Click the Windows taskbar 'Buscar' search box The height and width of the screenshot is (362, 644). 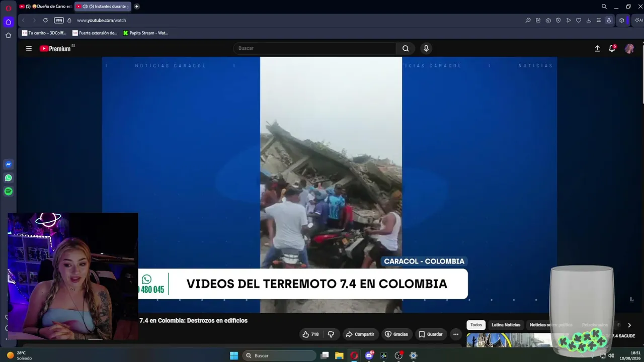tap(278, 355)
